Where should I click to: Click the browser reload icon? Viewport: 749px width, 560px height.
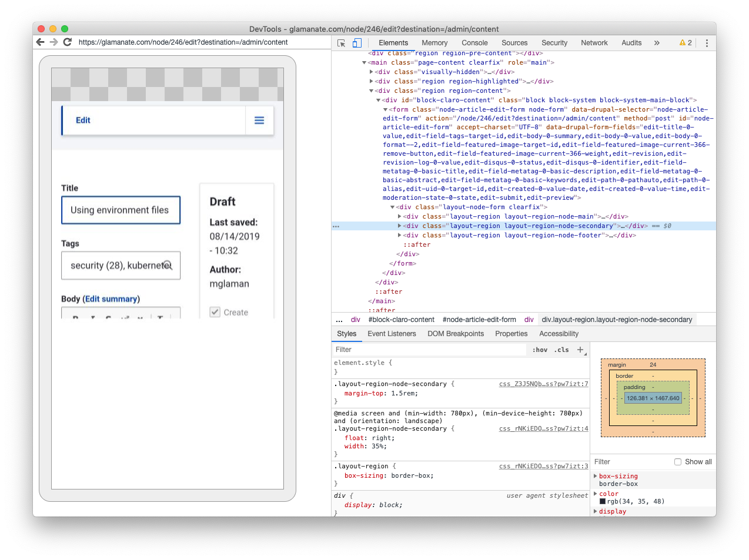[68, 42]
